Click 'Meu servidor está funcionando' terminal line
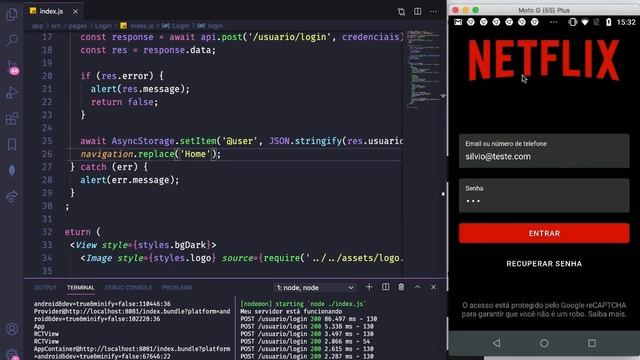640x360 pixels. [x=291, y=311]
